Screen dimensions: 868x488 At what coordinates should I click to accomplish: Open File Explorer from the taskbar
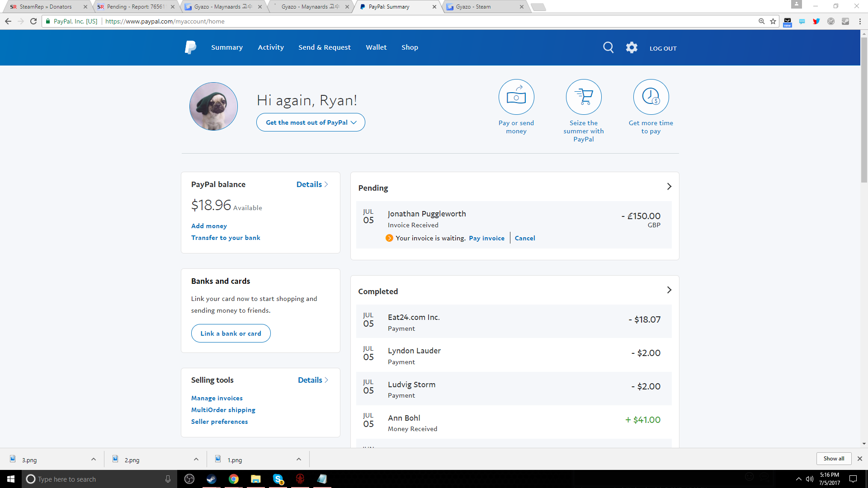tap(256, 479)
